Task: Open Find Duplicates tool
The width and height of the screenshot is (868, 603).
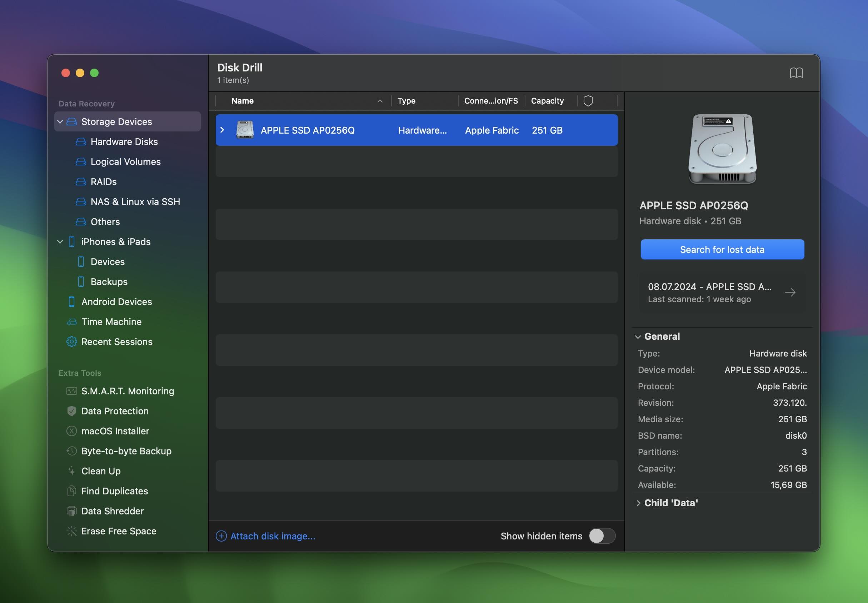Action: 114,491
